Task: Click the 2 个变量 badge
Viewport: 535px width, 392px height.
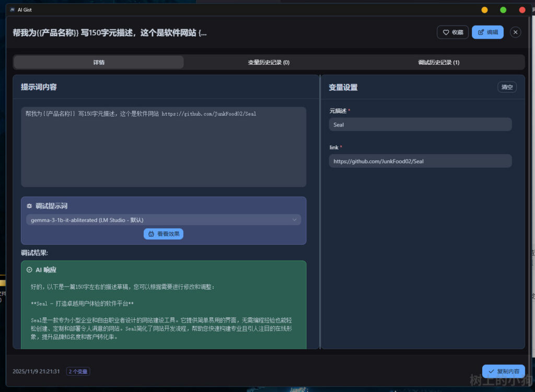Action: pyautogui.click(x=78, y=372)
